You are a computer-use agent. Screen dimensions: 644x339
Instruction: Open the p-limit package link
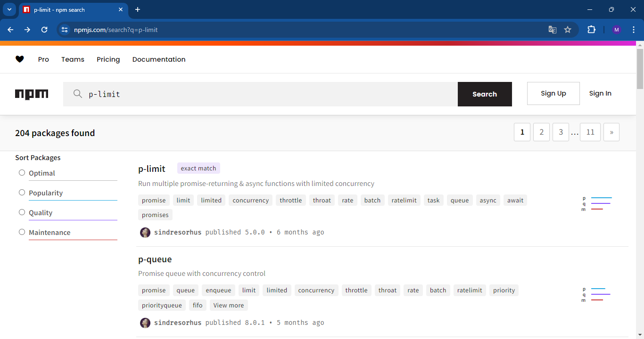[x=151, y=169]
